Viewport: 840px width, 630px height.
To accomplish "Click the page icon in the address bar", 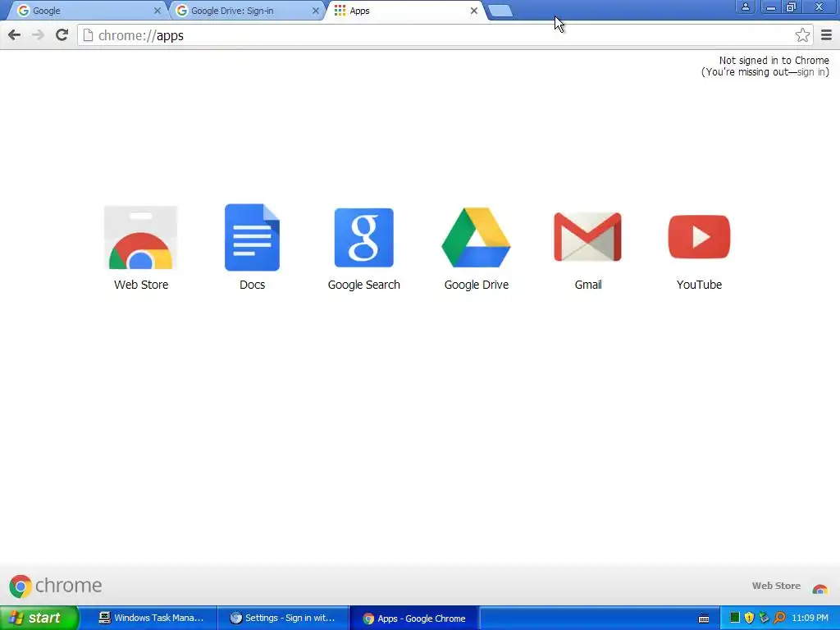I will pos(89,35).
